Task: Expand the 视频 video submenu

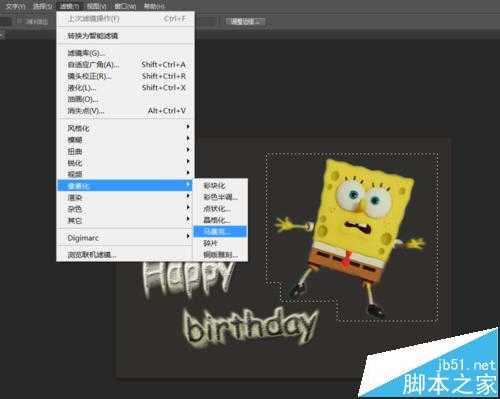Action: coord(125,174)
